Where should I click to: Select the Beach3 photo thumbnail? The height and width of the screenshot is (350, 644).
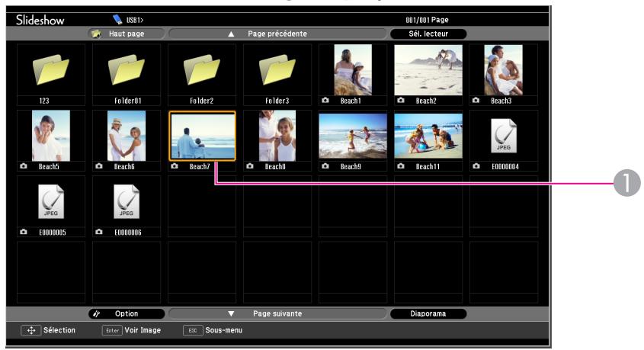coord(504,70)
